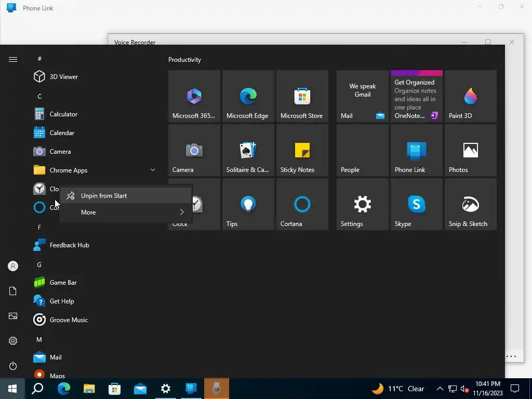Open the notification center icon

(x=515, y=389)
